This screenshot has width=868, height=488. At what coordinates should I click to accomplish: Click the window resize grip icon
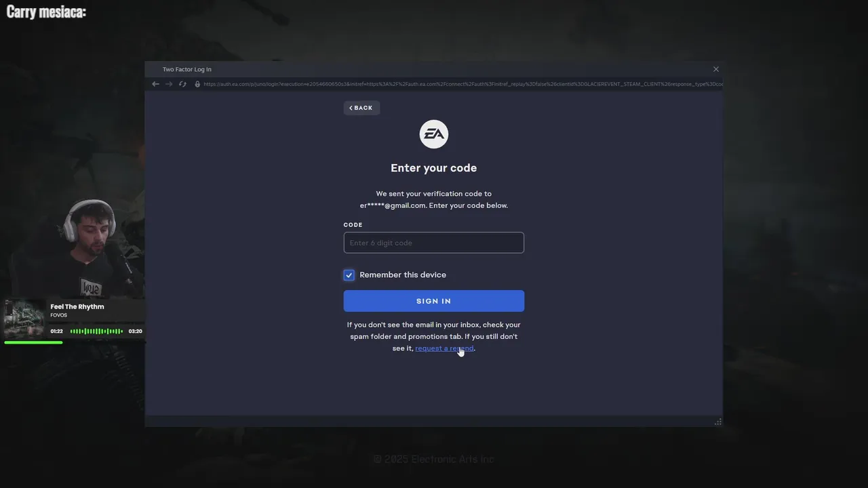point(718,422)
